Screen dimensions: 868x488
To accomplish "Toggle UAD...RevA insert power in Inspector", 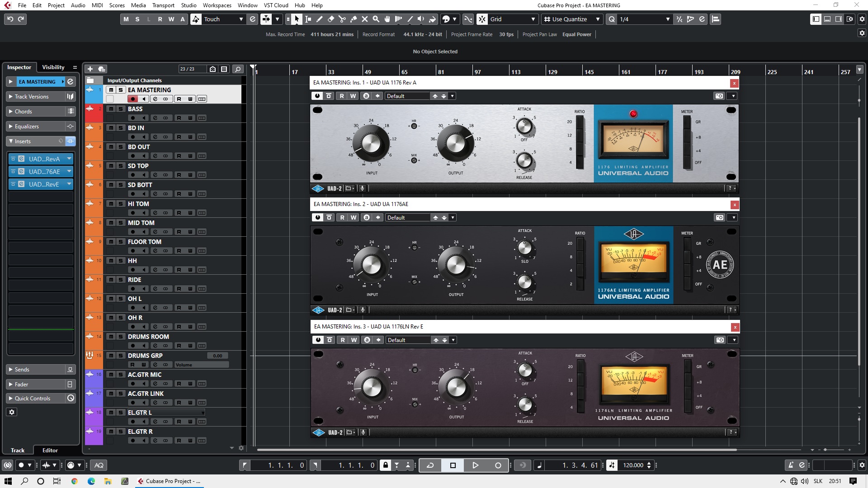I will pyautogui.click(x=13, y=159).
